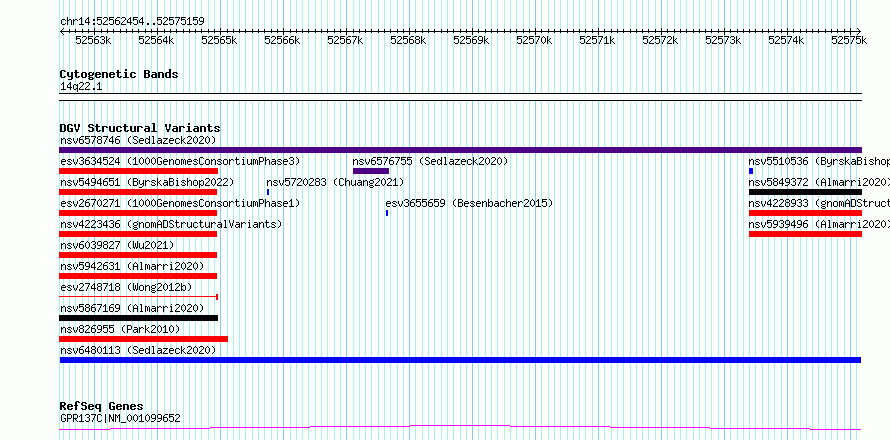
Task: Open esv2670271 (1000GenomesConsortiumPhase1) label
Action: [x=180, y=203]
